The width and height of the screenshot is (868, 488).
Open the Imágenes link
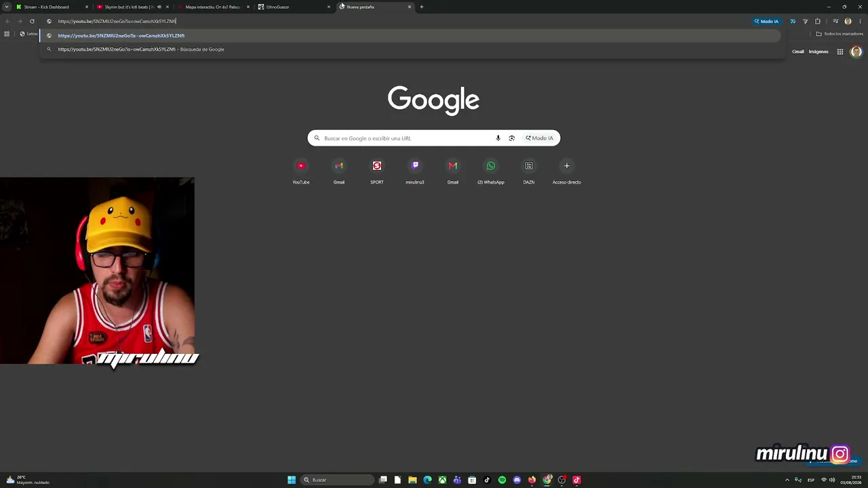(x=818, y=52)
